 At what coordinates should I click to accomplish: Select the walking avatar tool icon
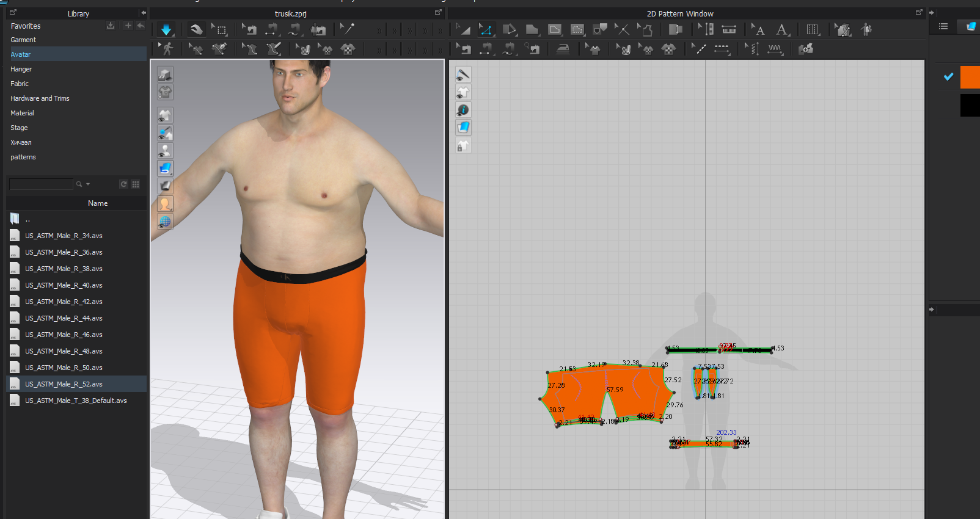[166, 49]
